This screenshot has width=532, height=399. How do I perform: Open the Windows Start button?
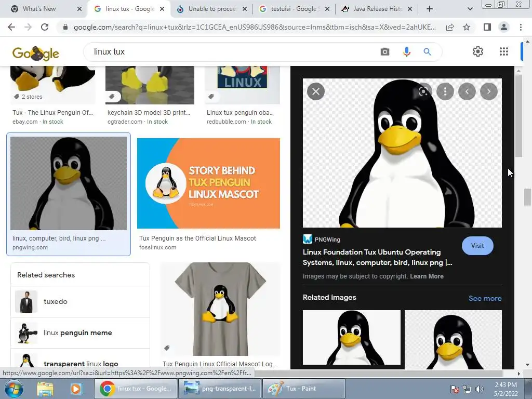(x=14, y=389)
